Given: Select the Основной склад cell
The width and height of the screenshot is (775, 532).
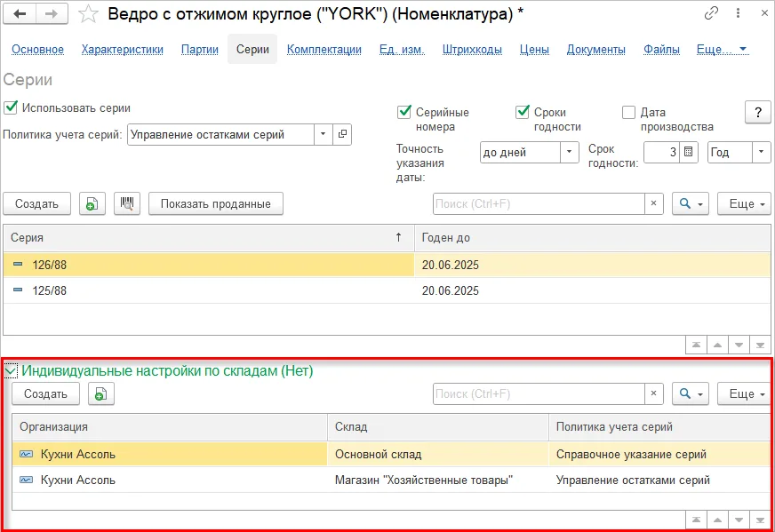Looking at the screenshot, I should click(x=438, y=454).
